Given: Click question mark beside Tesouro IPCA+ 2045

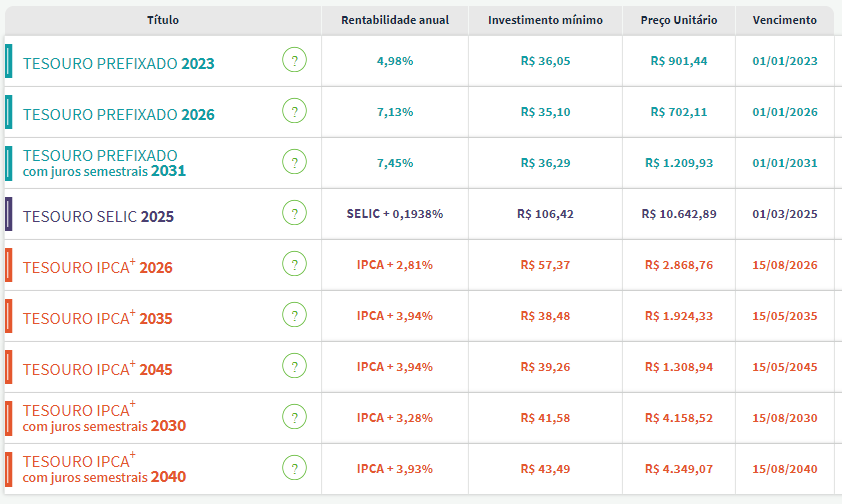Looking at the screenshot, I should [x=293, y=366].
